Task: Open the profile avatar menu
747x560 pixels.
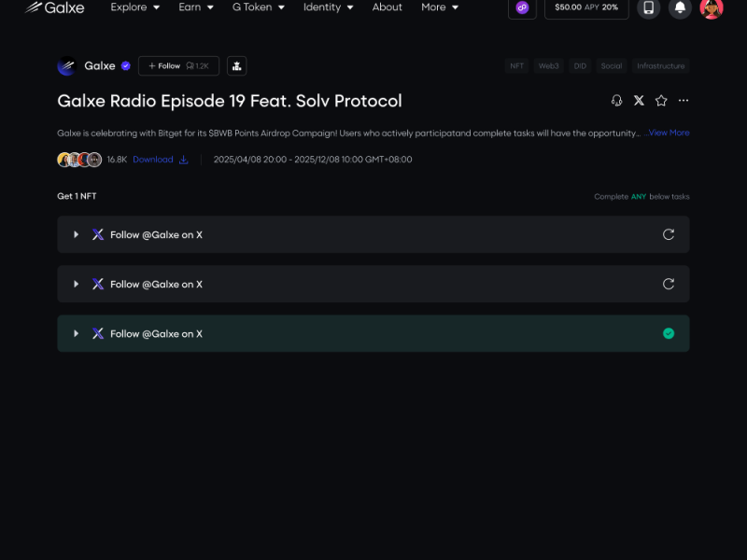Action: [712, 7]
